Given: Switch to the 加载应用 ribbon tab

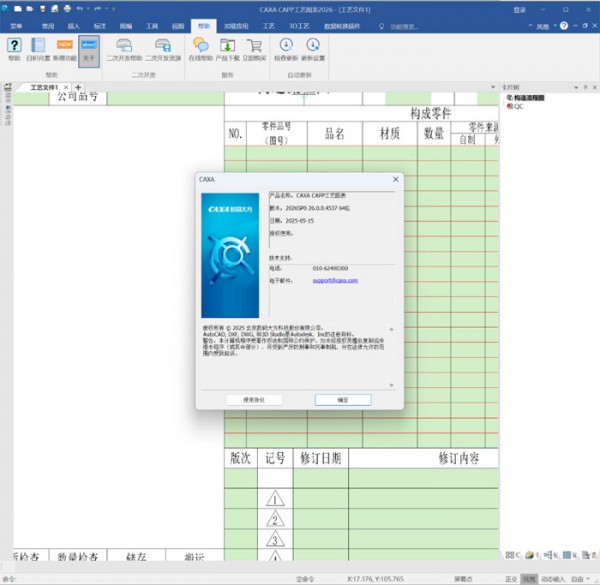Looking at the screenshot, I should pos(236,26).
